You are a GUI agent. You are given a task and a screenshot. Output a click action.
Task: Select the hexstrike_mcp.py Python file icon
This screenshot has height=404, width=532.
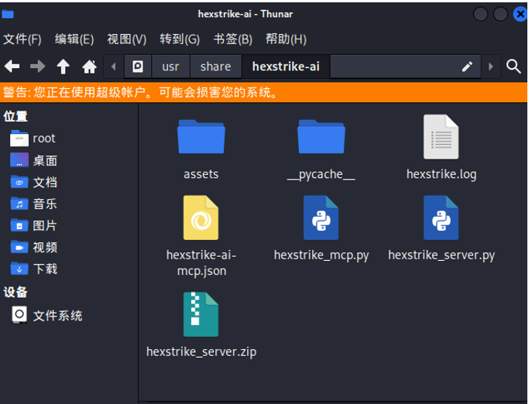(x=321, y=217)
